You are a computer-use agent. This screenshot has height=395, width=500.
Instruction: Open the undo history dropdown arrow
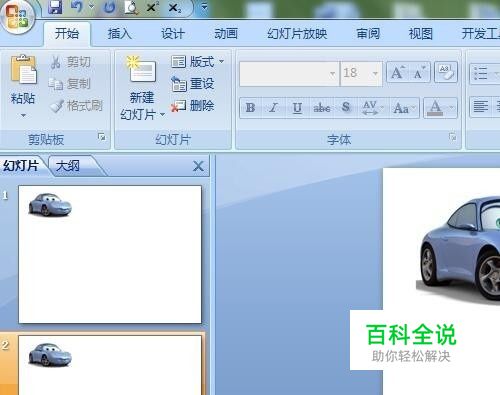[91, 7]
